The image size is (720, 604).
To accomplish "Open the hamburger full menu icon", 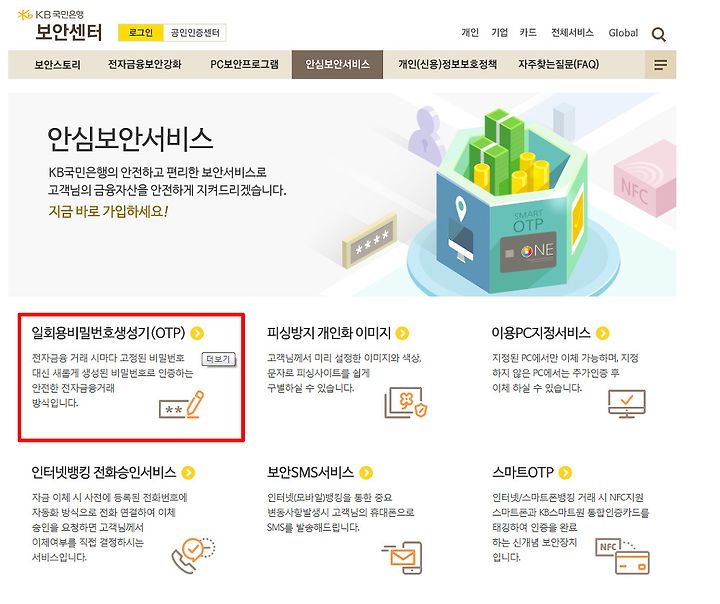I will (x=660, y=65).
